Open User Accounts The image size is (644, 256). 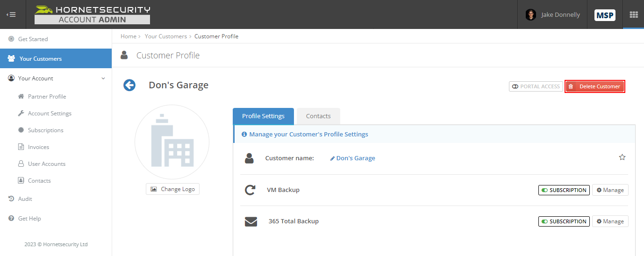point(47,164)
